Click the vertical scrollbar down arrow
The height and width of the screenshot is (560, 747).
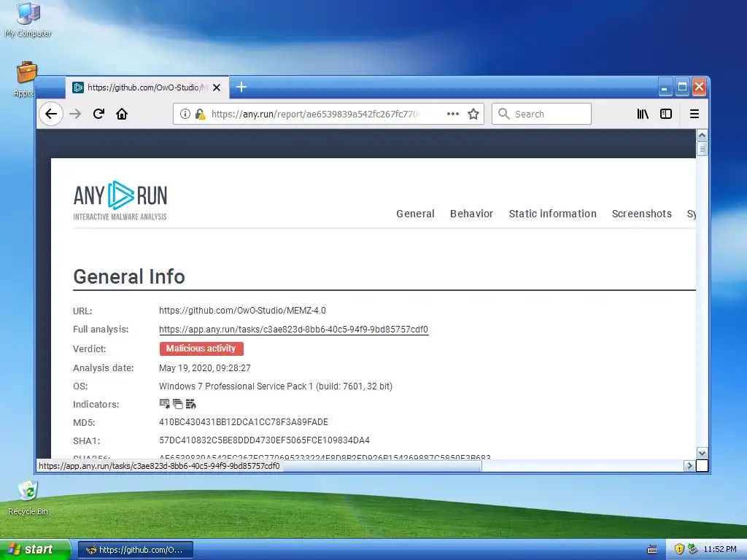click(702, 453)
